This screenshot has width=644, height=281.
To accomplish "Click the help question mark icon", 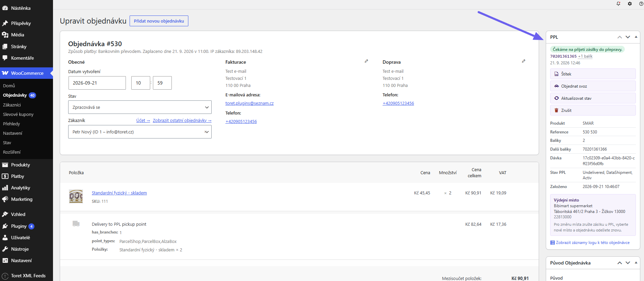I will [x=641, y=4].
